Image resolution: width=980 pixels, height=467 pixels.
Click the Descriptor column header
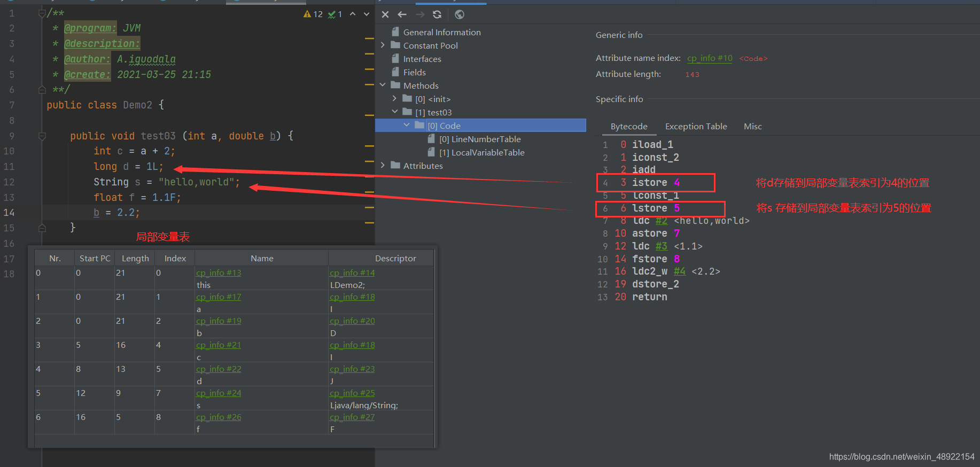click(395, 258)
